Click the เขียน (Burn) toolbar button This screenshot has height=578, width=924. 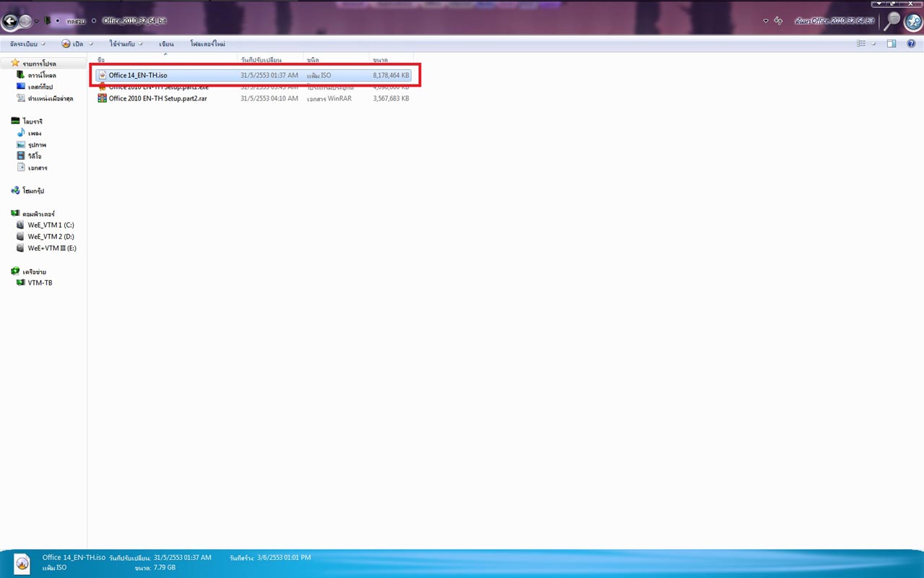click(x=167, y=44)
